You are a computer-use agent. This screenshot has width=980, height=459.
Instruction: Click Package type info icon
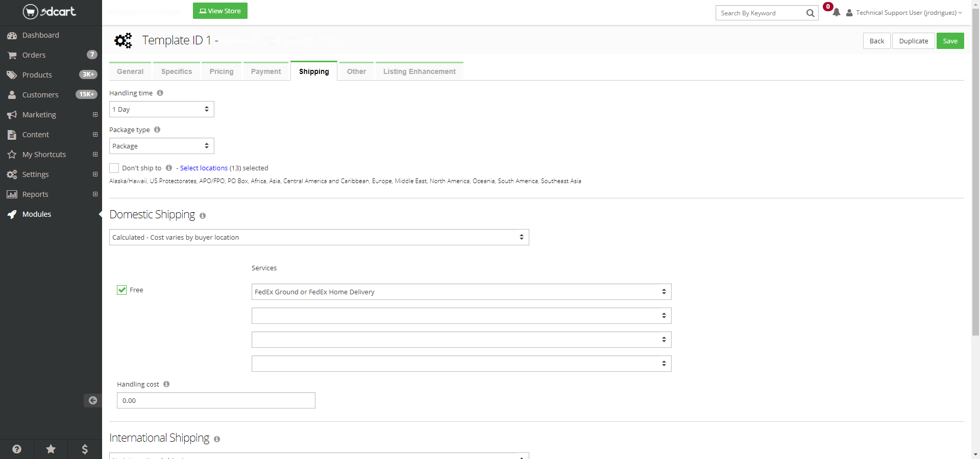(157, 130)
